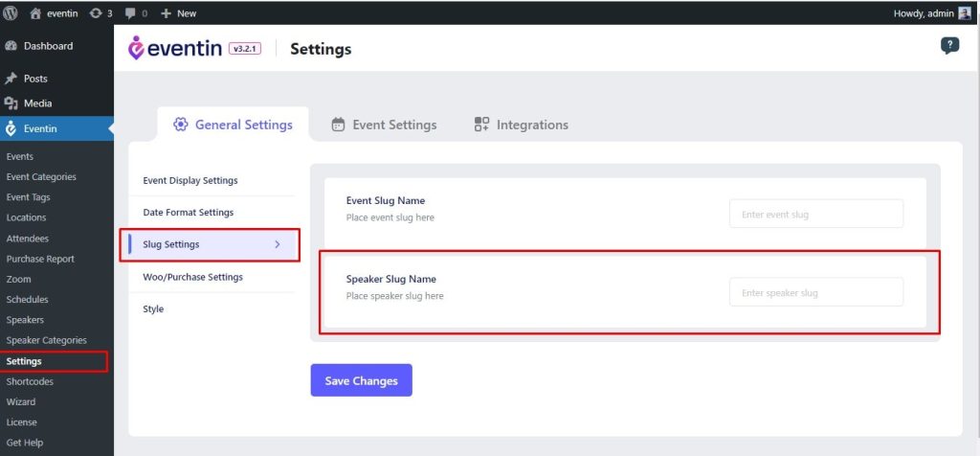Viewport: 980px width, 456px height.
Task: Focus the Enter event slug field
Action: click(x=816, y=214)
